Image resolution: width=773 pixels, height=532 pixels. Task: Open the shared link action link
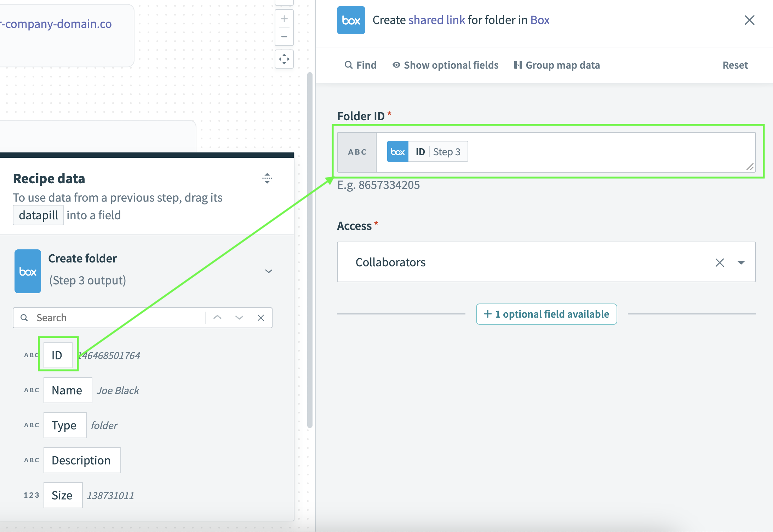point(436,20)
